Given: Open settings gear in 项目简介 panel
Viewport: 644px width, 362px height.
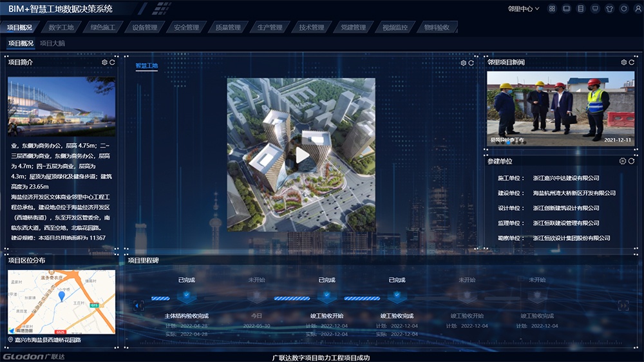Looking at the screenshot, I should (x=104, y=62).
